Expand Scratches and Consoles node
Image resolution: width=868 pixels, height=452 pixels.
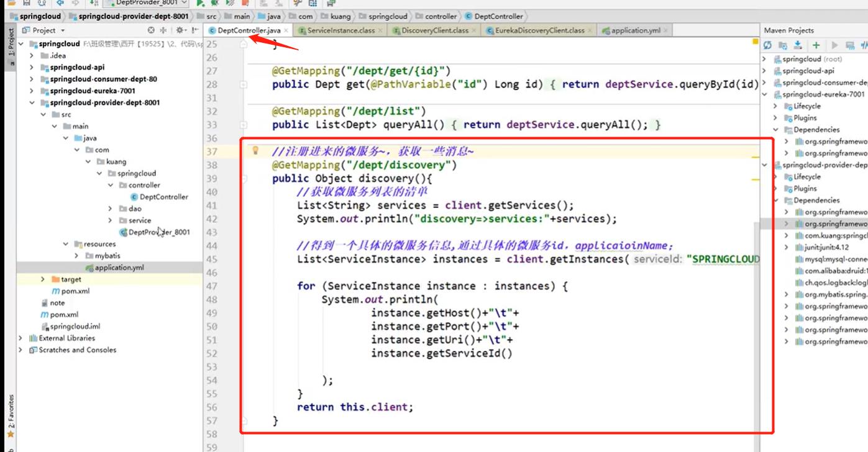coord(21,350)
